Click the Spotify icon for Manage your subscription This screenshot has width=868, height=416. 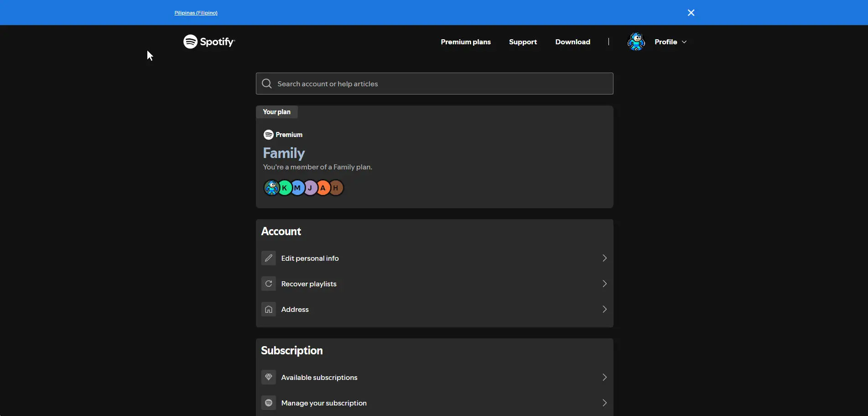pyautogui.click(x=269, y=403)
